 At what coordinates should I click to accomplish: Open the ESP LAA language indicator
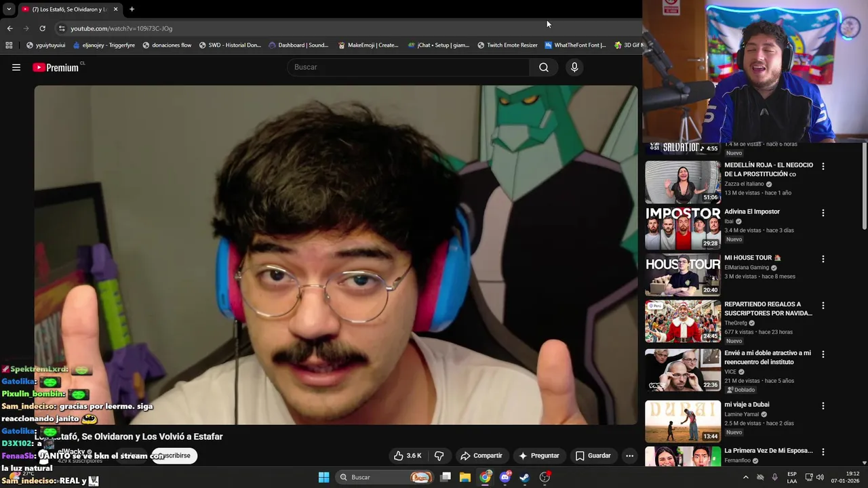792,477
